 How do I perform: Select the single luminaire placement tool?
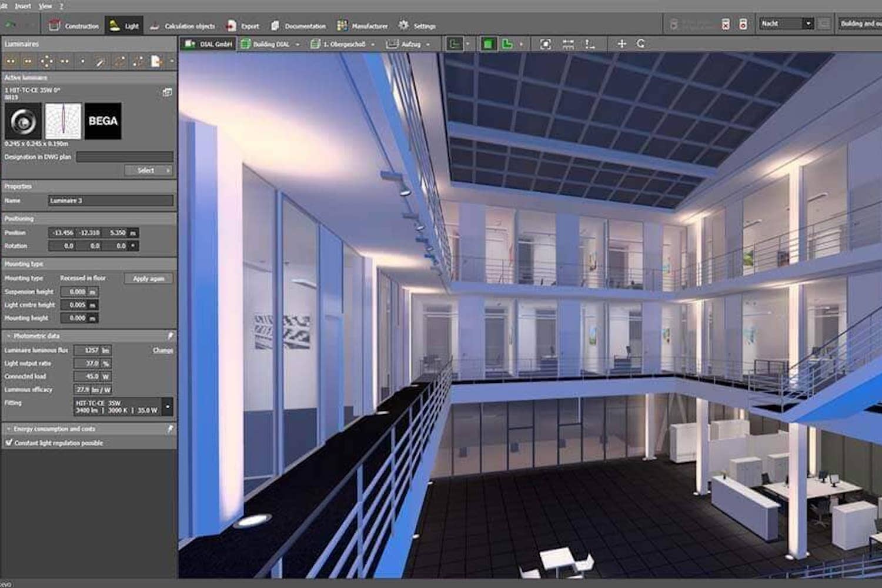(82, 61)
